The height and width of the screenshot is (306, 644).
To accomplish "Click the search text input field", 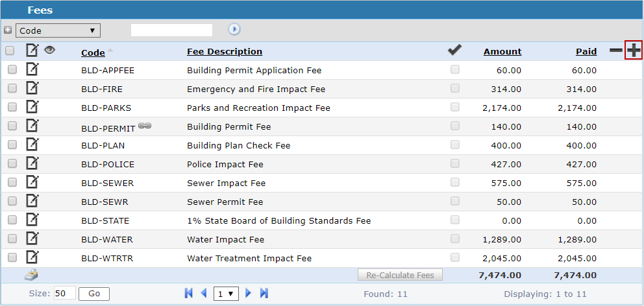I will pyautogui.click(x=171, y=30).
